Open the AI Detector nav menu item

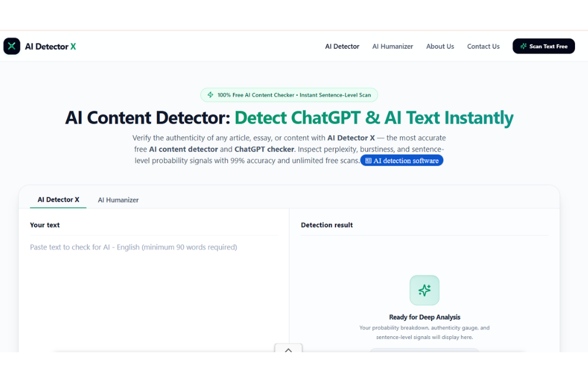[342, 46]
